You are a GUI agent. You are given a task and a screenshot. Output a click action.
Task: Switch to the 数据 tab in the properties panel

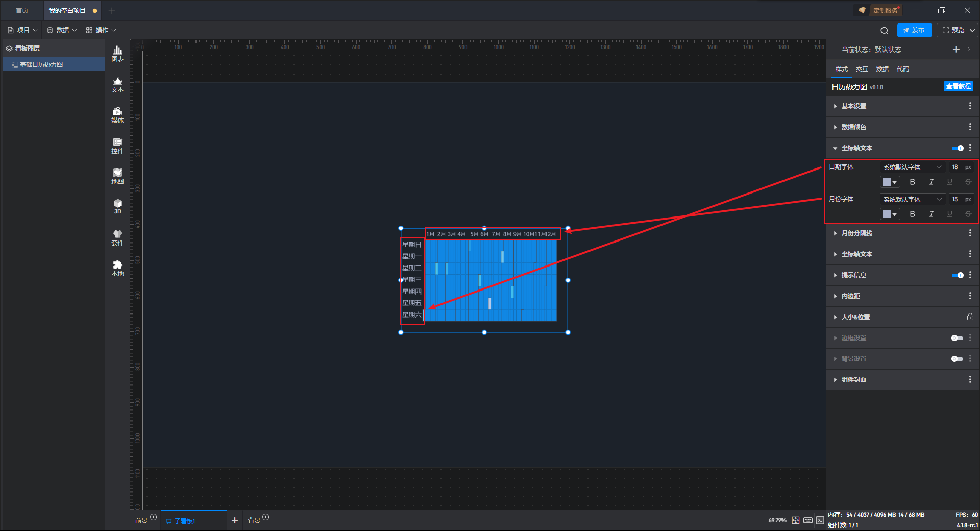pos(882,69)
